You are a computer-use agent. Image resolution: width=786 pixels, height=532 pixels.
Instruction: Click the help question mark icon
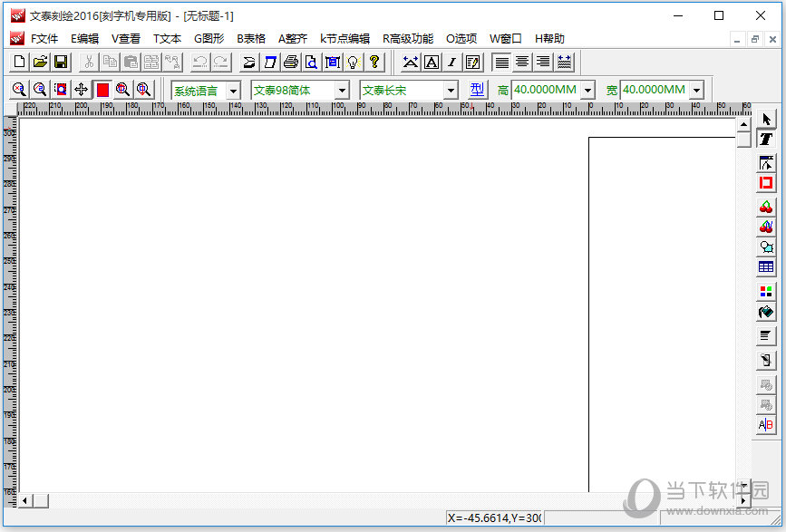pyautogui.click(x=374, y=62)
